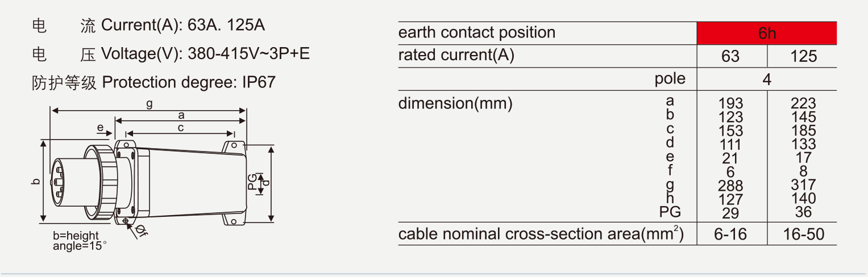Click the red 6h earth contact cell
This screenshot has width=868, height=277.
click(x=767, y=33)
